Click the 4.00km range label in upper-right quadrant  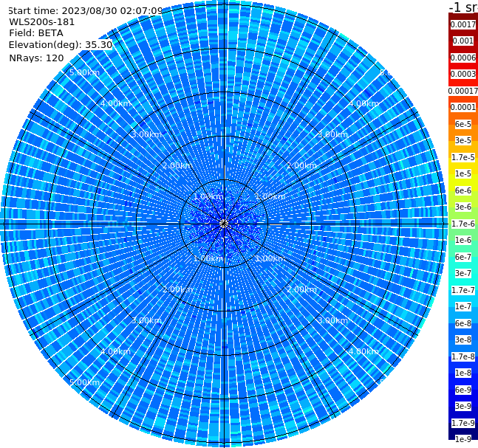363,103
